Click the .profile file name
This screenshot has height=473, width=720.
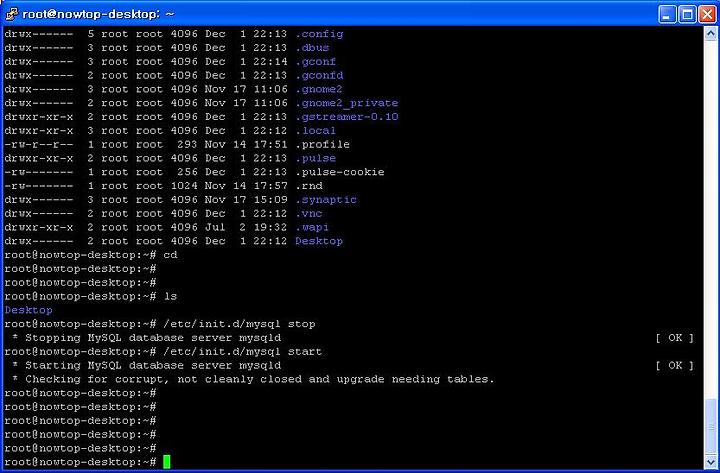[x=322, y=144]
